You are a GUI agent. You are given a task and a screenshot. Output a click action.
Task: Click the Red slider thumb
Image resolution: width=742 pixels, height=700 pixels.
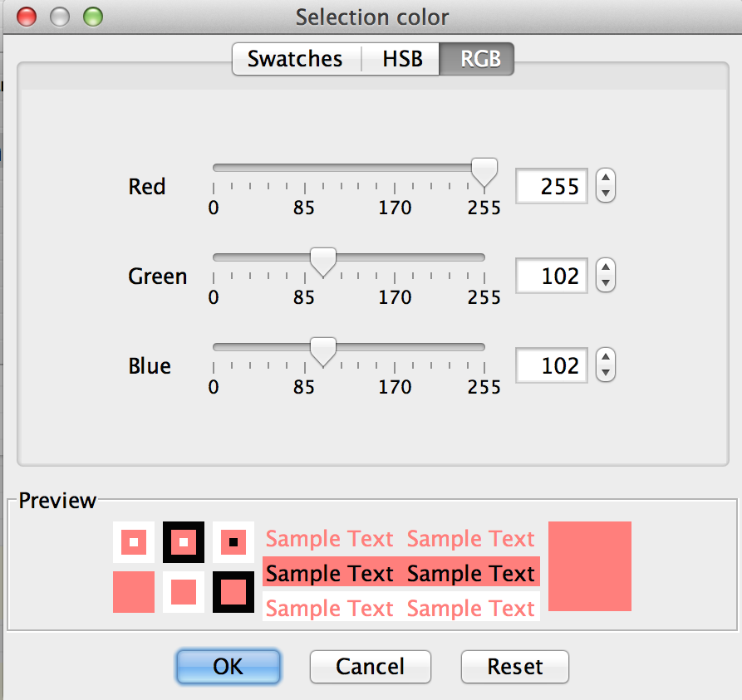click(x=484, y=171)
